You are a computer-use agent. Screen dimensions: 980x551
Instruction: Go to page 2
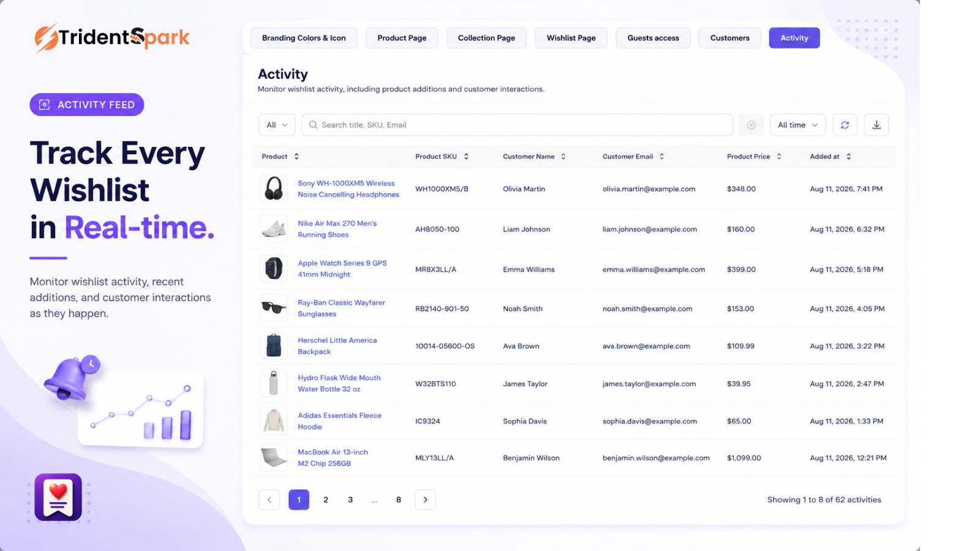pyautogui.click(x=326, y=500)
